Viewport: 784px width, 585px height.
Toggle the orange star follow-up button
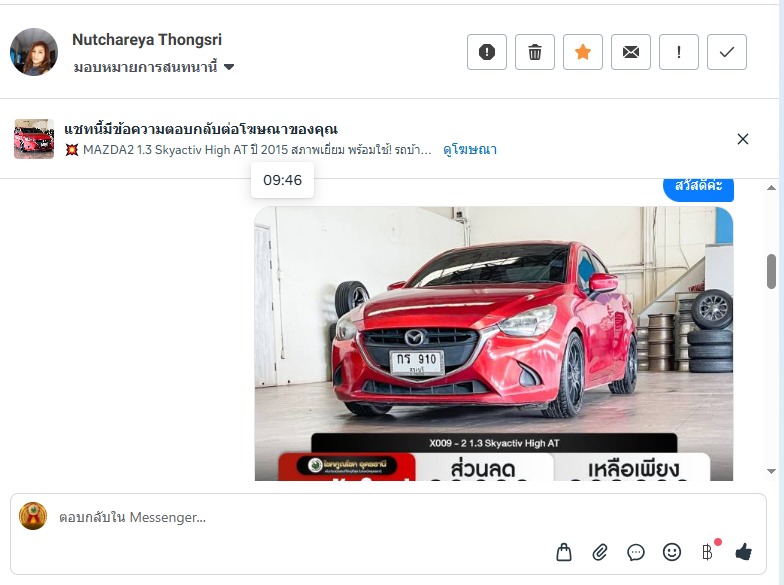(582, 52)
